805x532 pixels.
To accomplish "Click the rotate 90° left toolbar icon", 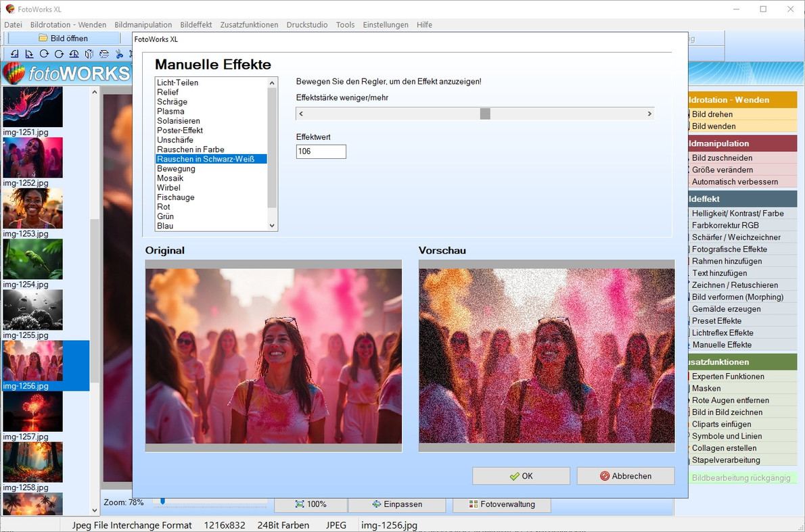I will coord(14,54).
